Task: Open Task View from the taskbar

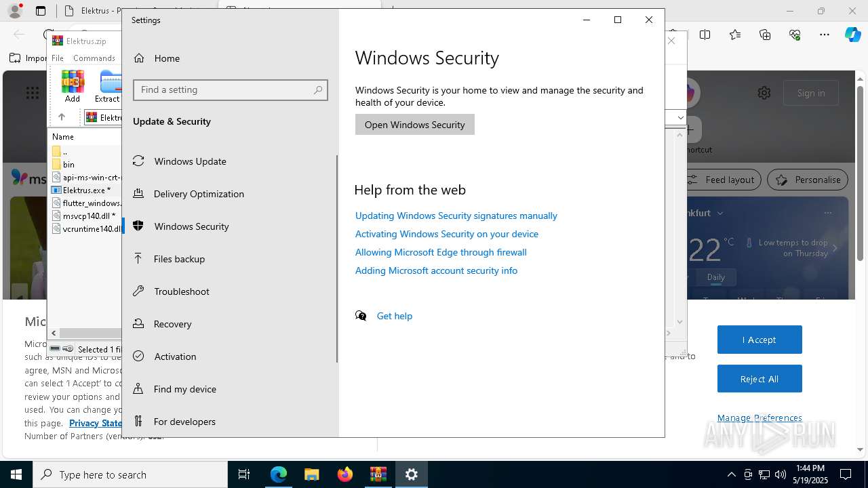Action: pos(244,474)
